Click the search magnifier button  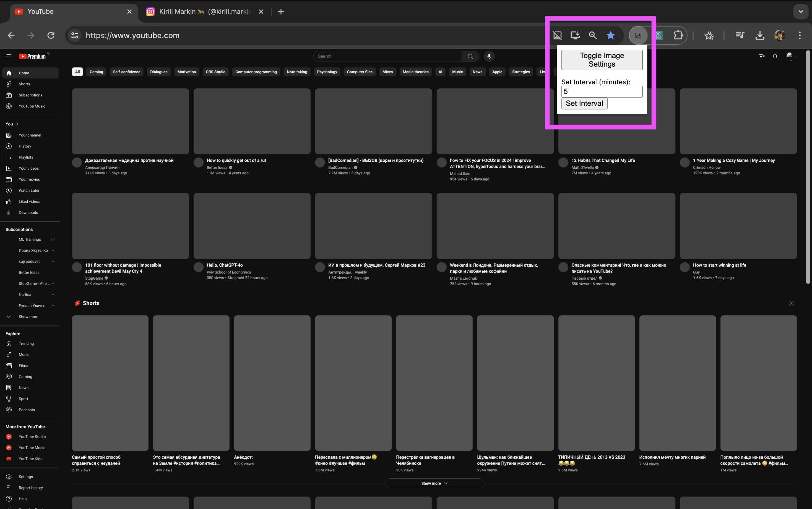tap(470, 56)
